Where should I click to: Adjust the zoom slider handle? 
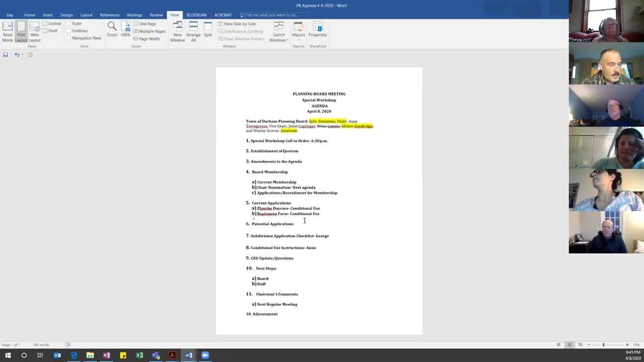[x=603, y=345]
